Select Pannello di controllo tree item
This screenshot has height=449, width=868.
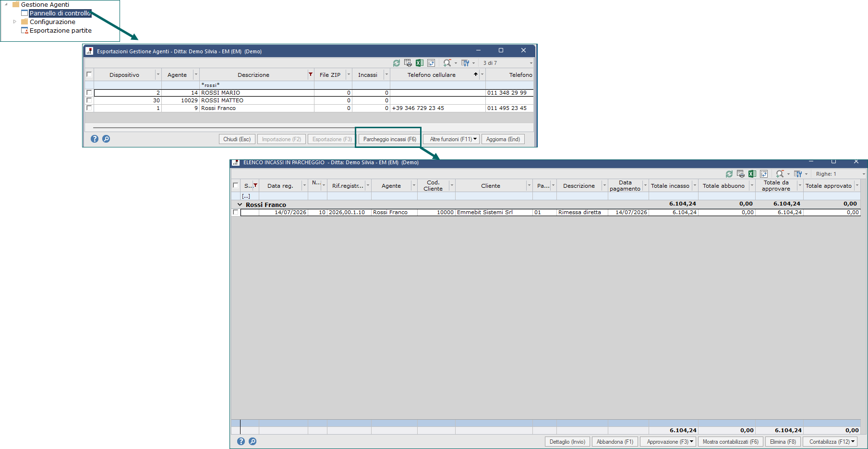pos(60,13)
